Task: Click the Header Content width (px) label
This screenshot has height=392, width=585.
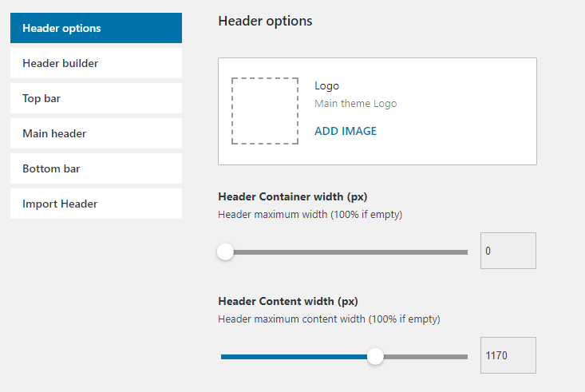Action: [x=288, y=301]
